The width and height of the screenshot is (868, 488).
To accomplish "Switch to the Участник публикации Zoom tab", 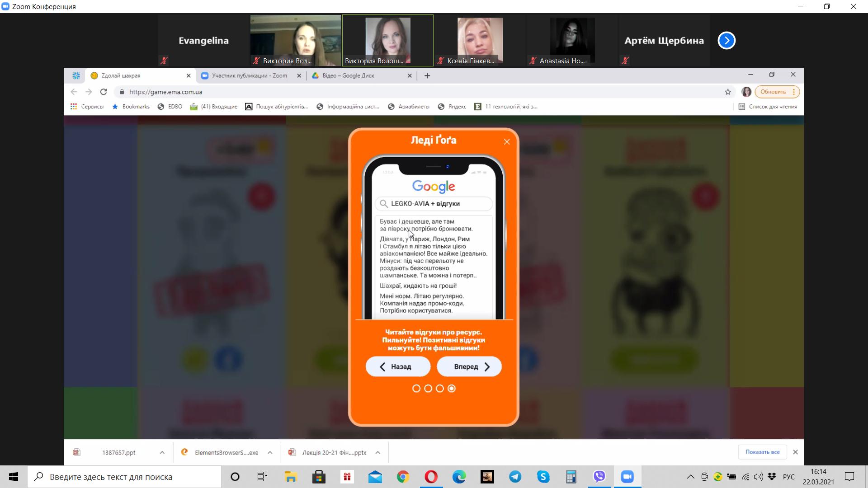I will [x=249, y=75].
